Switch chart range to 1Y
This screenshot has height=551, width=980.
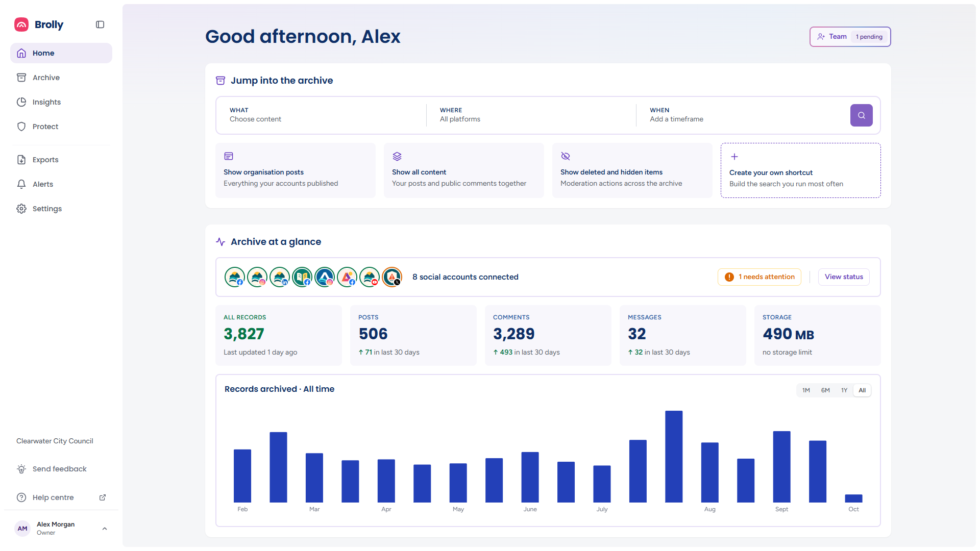(x=844, y=390)
